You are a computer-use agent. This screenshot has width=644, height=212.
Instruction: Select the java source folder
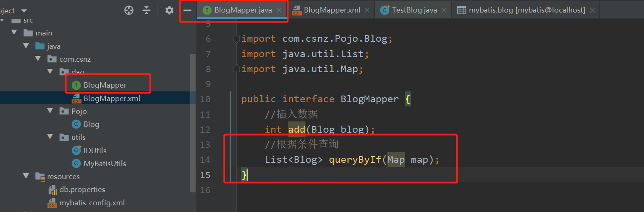click(54, 46)
